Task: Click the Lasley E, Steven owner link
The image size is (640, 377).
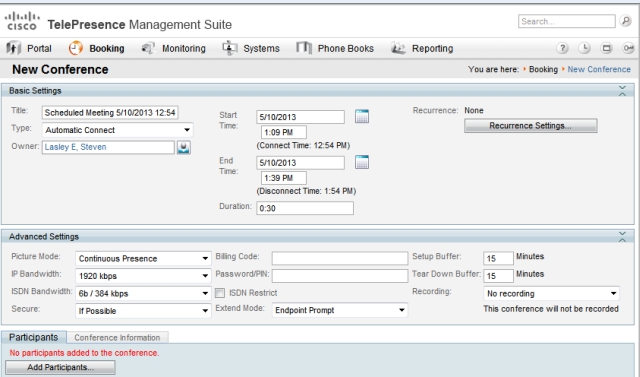Action: pos(76,147)
